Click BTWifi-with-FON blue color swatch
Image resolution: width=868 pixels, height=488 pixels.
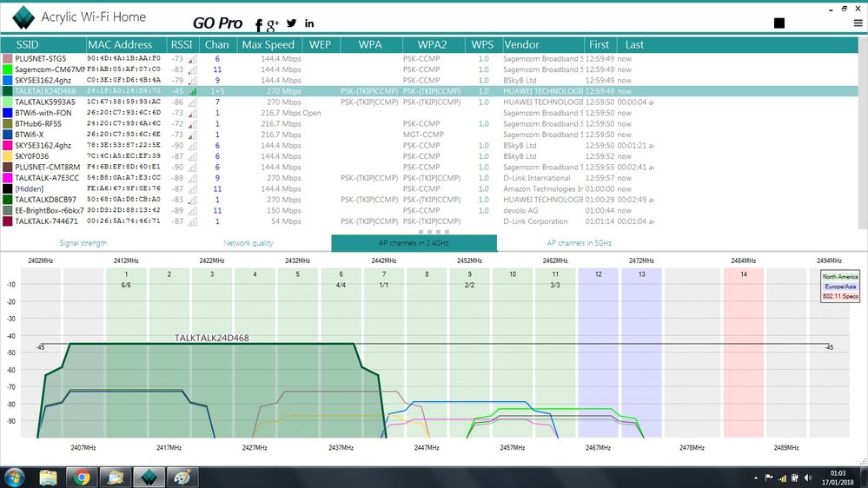coord(7,113)
